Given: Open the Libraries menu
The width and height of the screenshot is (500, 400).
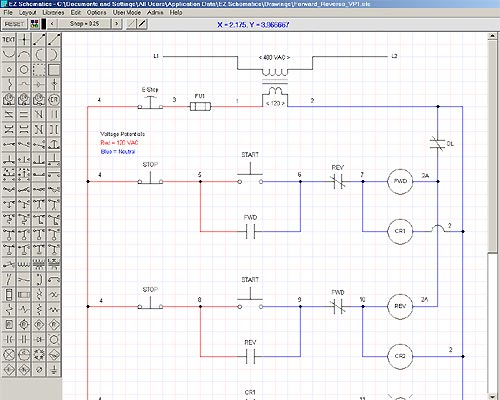Looking at the screenshot, I should click(53, 13).
